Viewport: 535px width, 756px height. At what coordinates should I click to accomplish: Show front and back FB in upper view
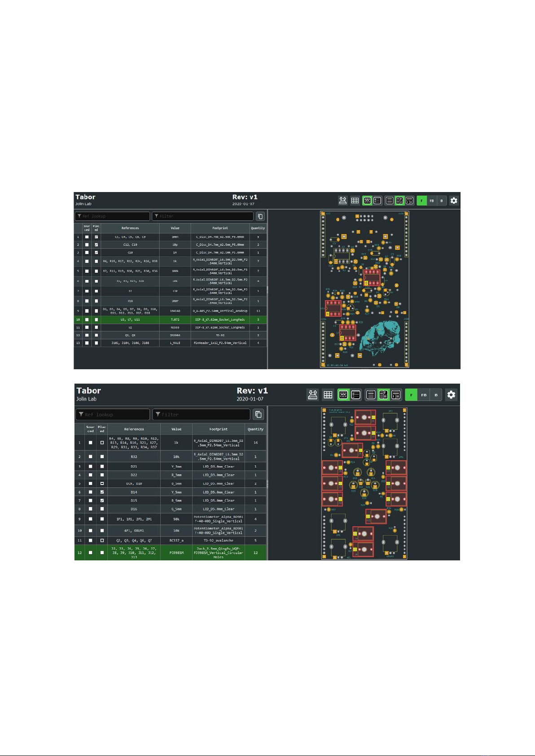pyautogui.click(x=432, y=201)
